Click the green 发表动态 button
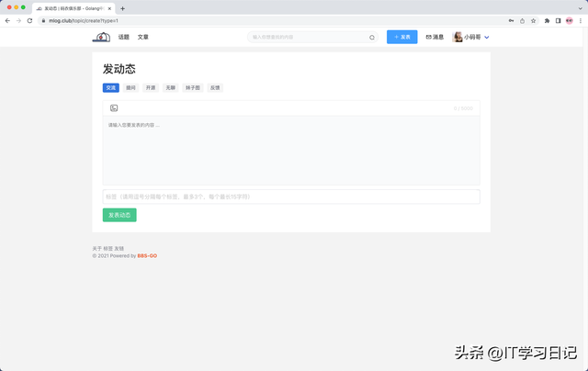The image size is (588, 371). (119, 215)
